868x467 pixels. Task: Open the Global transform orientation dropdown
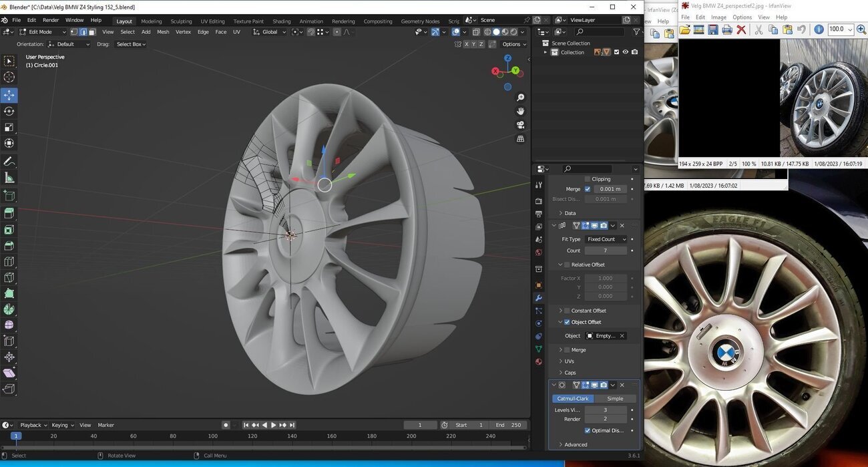pyautogui.click(x=269, y=31)
